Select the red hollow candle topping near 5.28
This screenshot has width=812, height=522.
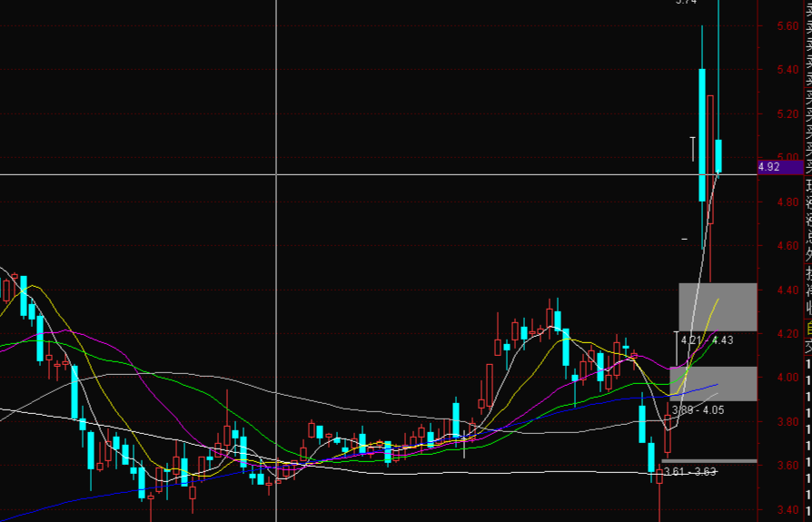710,160
